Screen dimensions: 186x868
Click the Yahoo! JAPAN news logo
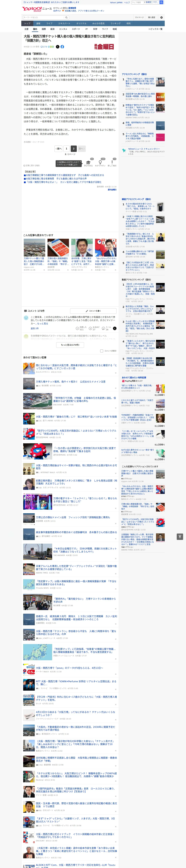click(x=37, y=9)
